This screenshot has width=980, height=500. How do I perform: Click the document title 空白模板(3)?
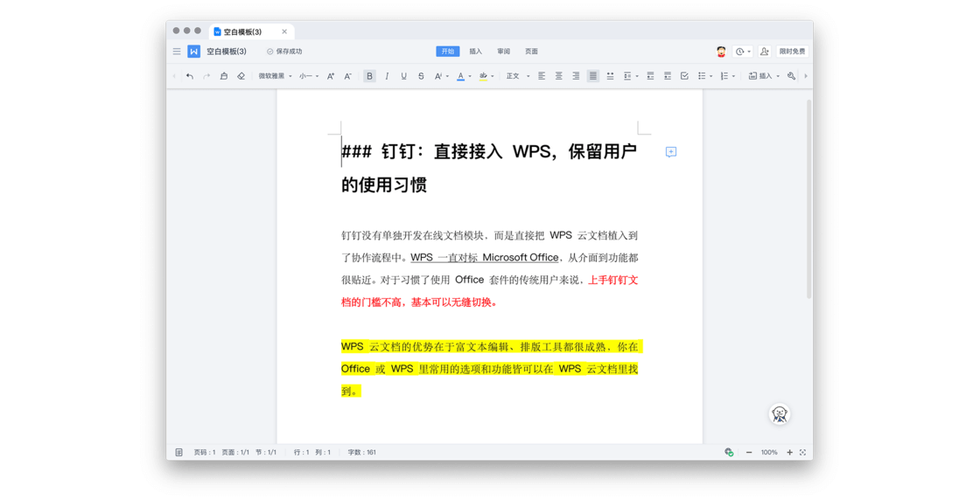point(227,52)
